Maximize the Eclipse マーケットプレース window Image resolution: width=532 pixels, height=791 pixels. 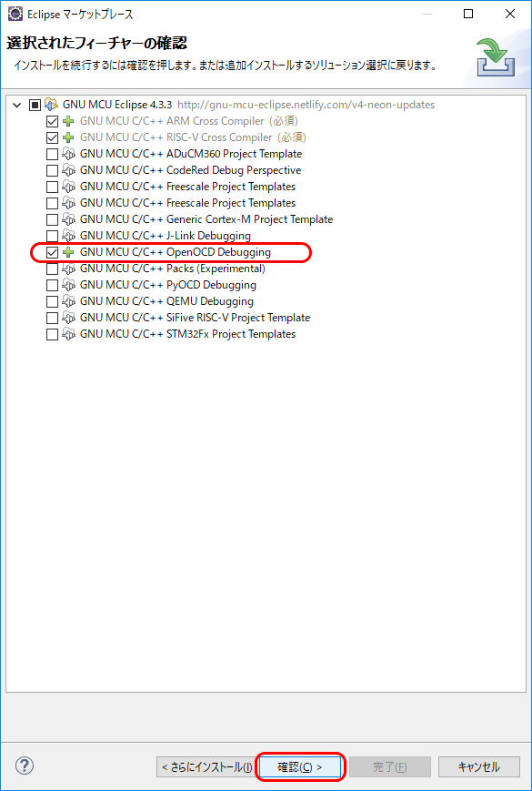click(468, 15)
